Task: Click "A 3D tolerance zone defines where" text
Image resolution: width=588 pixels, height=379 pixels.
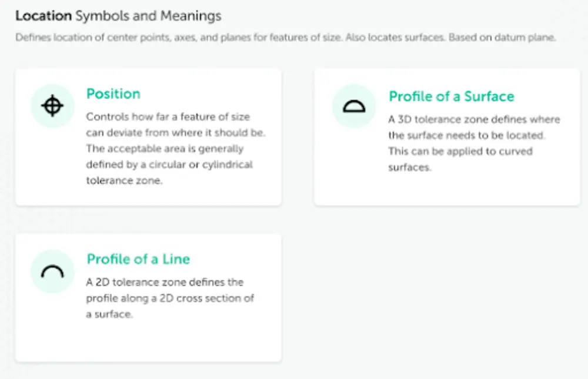Action: click(474, 119)
